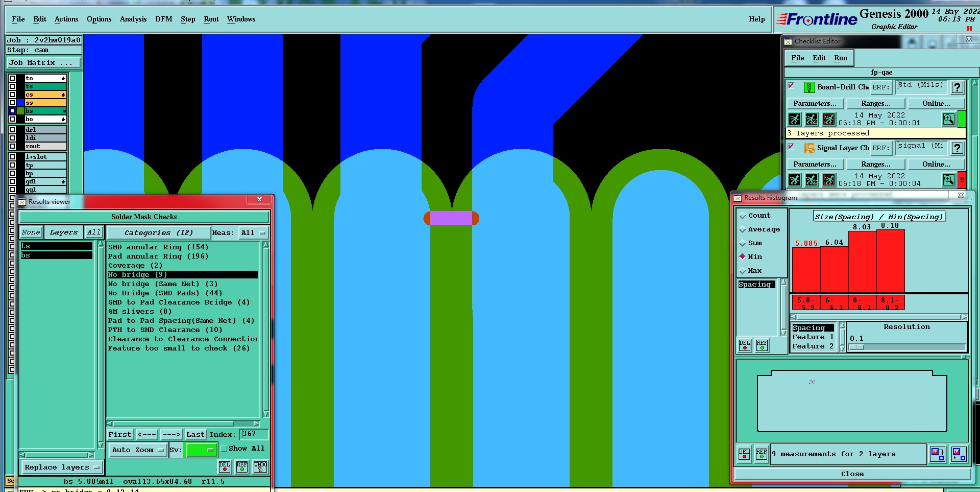
Task: Open help for Signal Layer check
Action: click(957, 148)
